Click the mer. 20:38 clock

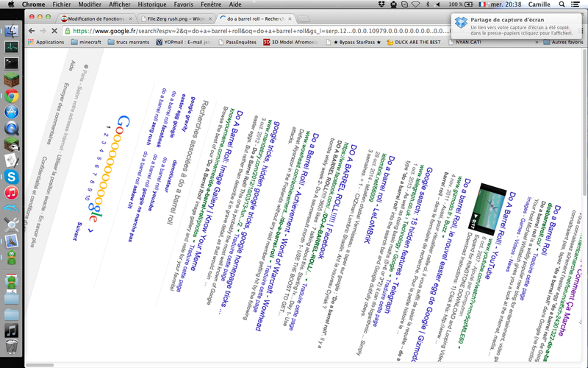coord(506,4)
